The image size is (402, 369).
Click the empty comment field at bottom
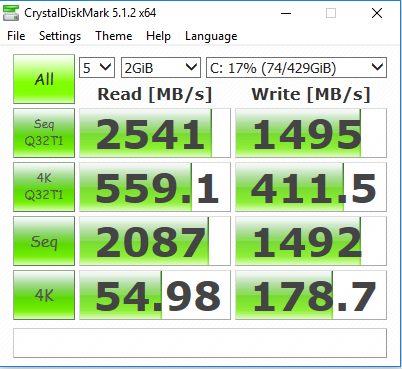[x=200, y=343]
